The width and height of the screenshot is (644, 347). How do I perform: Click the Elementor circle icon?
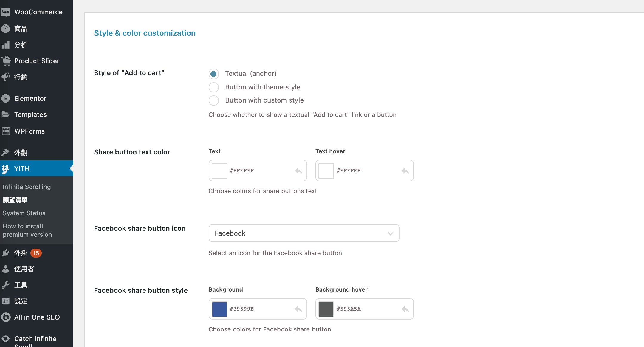(x=6, y=98)
